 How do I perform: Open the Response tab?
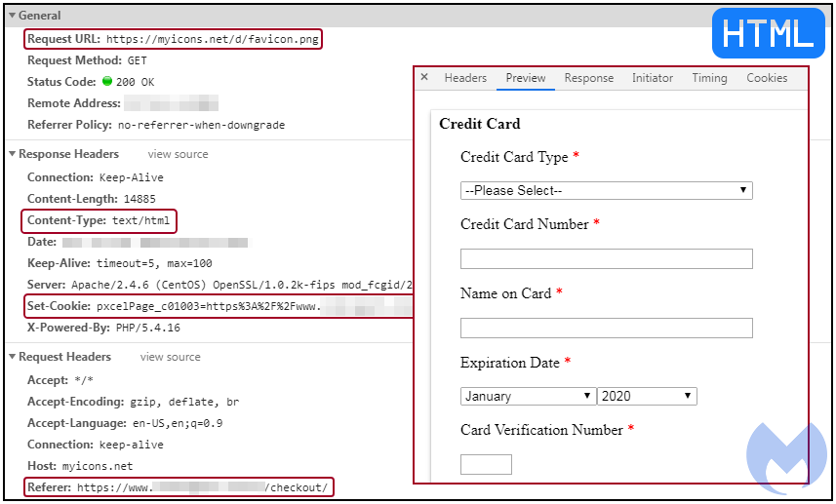(589, 78)
